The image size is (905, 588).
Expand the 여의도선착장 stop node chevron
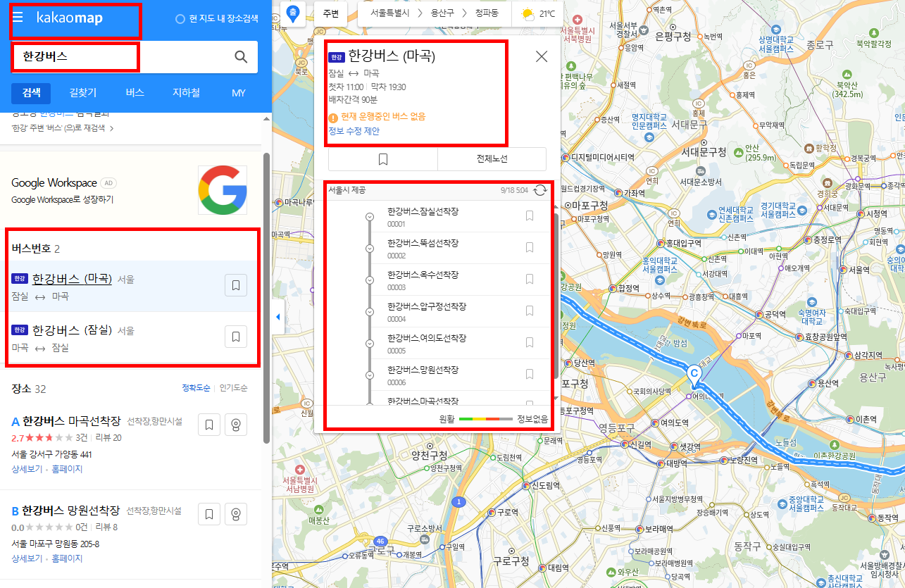click(x=370, y=343)
